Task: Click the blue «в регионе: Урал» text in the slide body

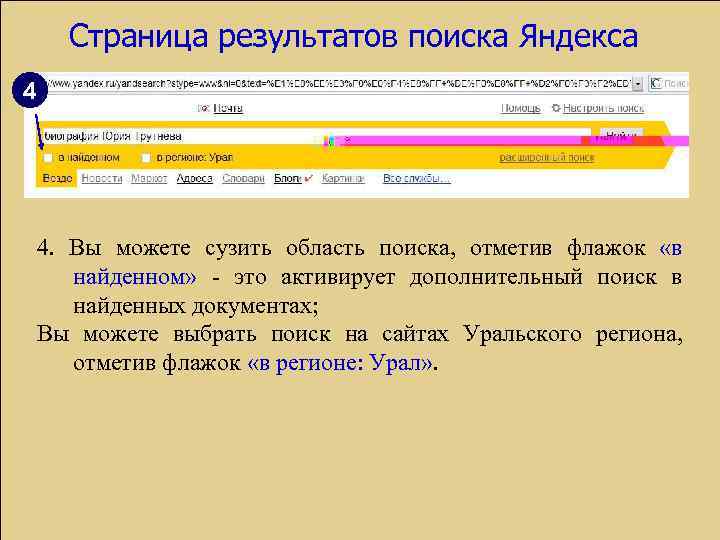Action: (x=340, y=363)
